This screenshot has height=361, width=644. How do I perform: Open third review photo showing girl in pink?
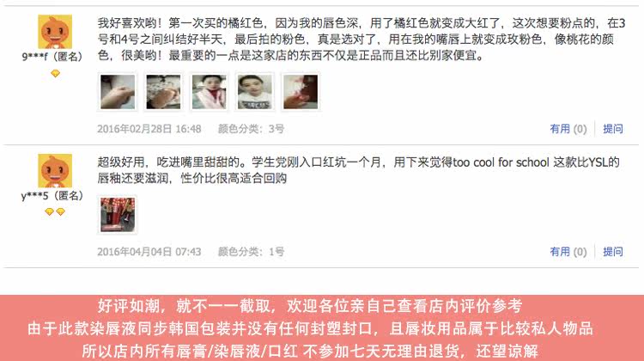pyautogui.click(x=209, y=92)
